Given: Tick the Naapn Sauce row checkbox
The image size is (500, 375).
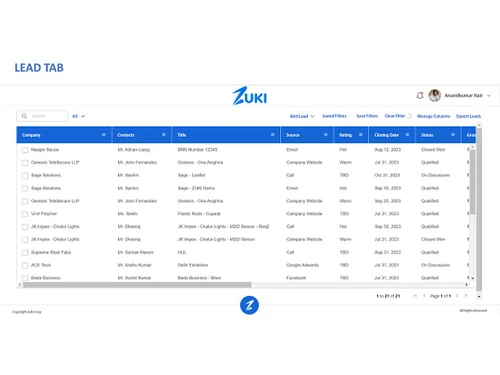Looking at the screenshot, I should pos(25,150).
